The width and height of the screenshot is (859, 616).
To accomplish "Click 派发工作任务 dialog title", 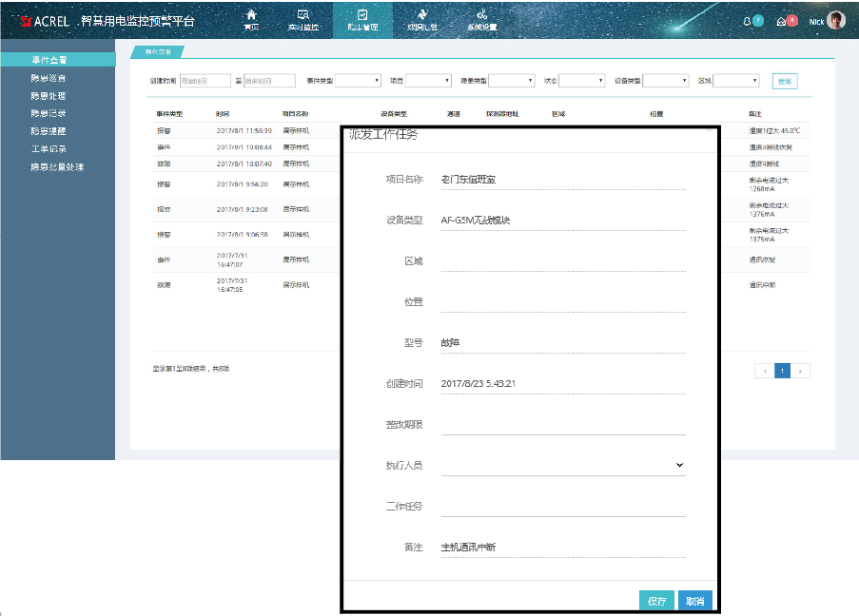I will click(x=383, y=135).
